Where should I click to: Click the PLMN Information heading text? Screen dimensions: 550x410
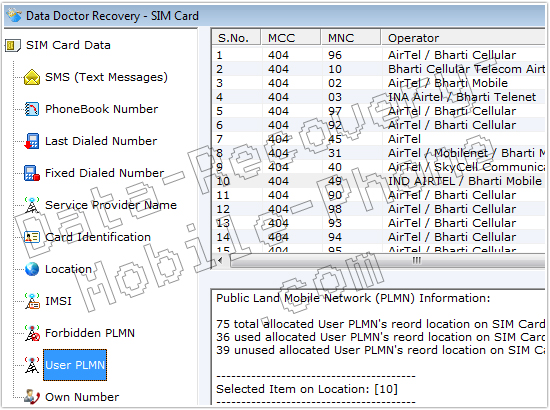(x=353, y=298)
